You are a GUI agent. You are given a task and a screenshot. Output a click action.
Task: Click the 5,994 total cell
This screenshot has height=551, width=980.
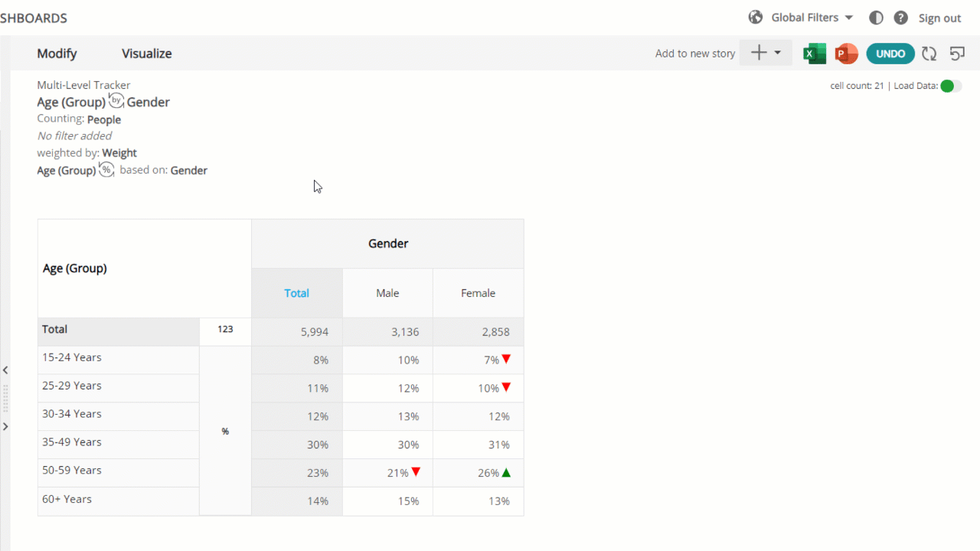(x=297, y=332)
